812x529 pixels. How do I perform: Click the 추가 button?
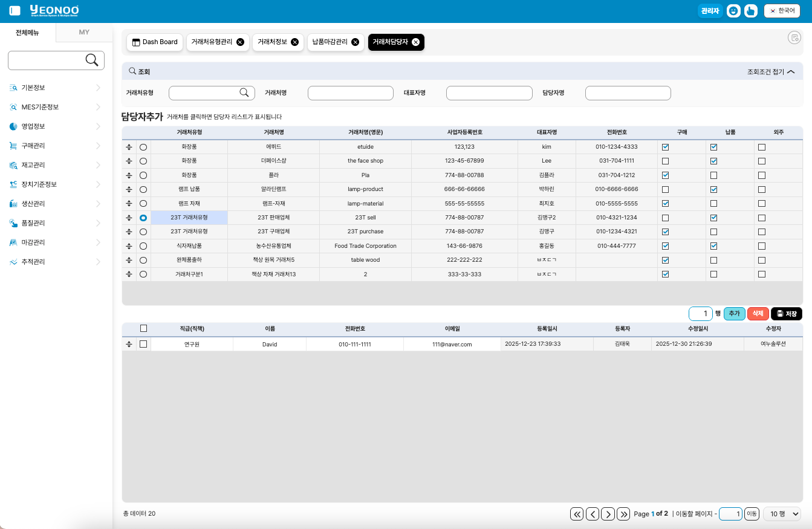[x=734, y=314]
